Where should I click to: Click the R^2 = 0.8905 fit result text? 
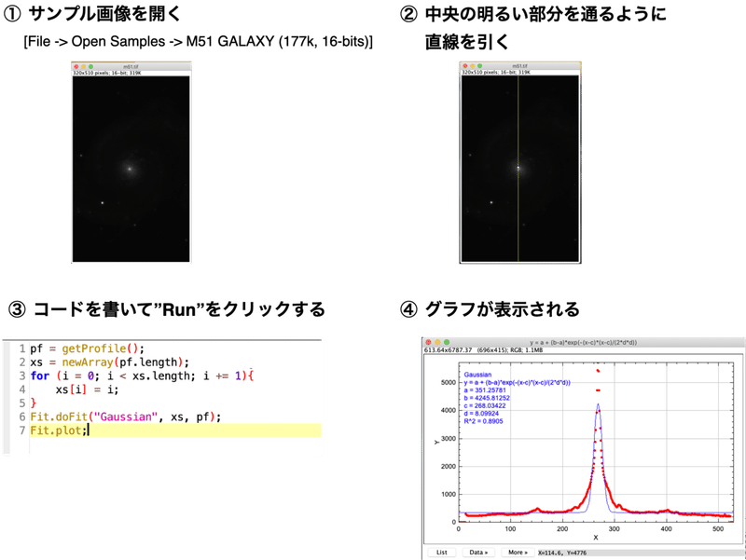pyautogui.click(x=481, y=422)
